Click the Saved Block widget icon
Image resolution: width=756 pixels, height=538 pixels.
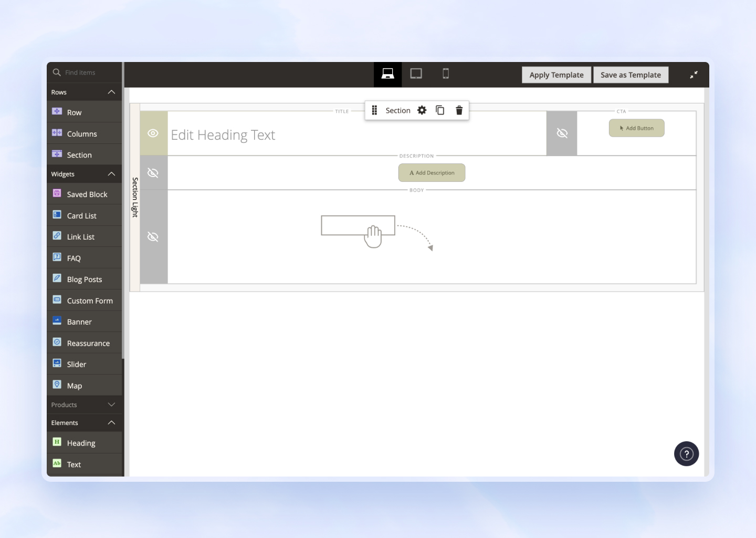click(57, 193)
